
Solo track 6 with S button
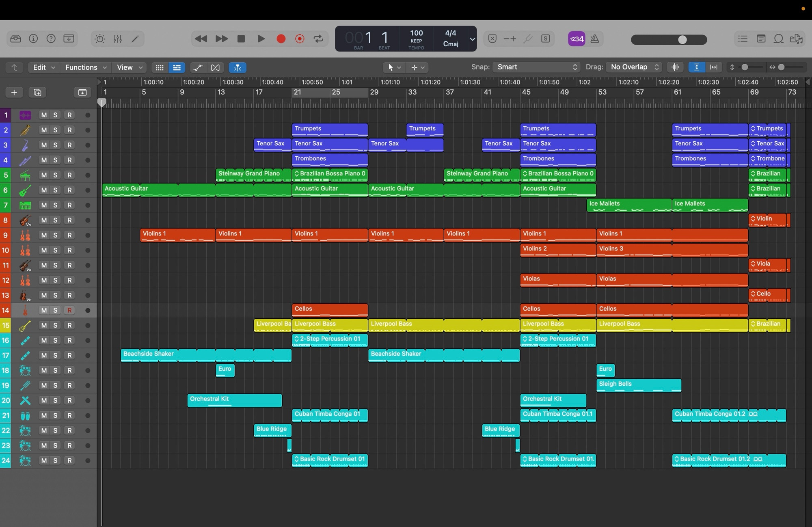click(x=55, y=190)
